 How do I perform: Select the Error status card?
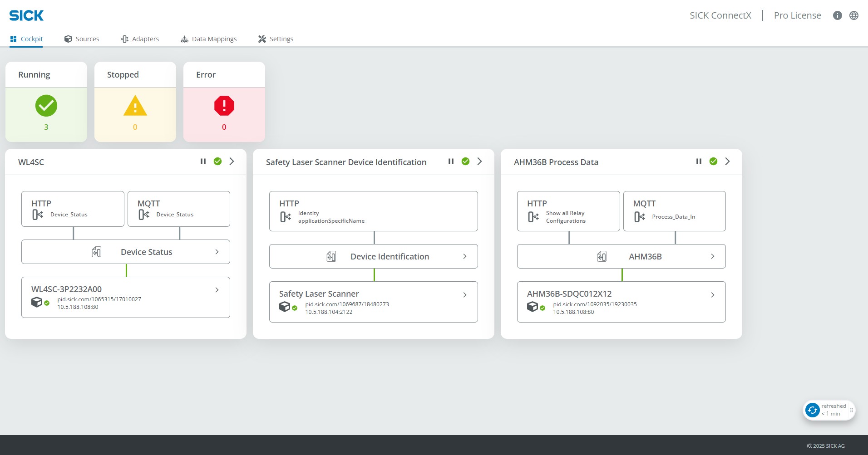pos(224,102)
